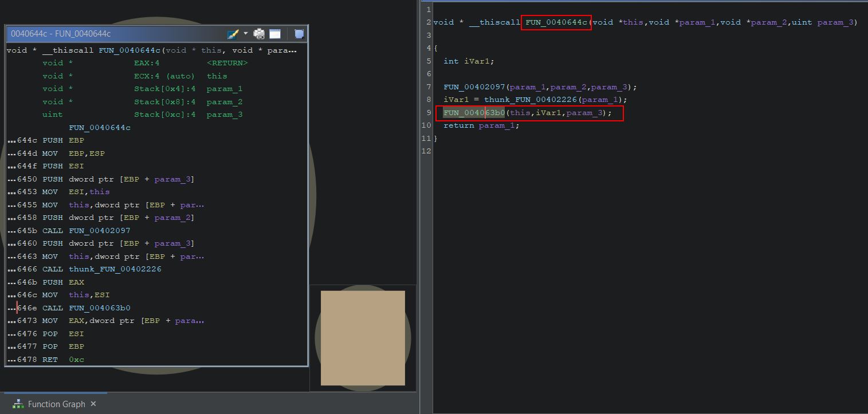The image size is (868, 414).
Task: Click FUN_00402097 on decompiler line 7
Action: [x=474, y=87]
